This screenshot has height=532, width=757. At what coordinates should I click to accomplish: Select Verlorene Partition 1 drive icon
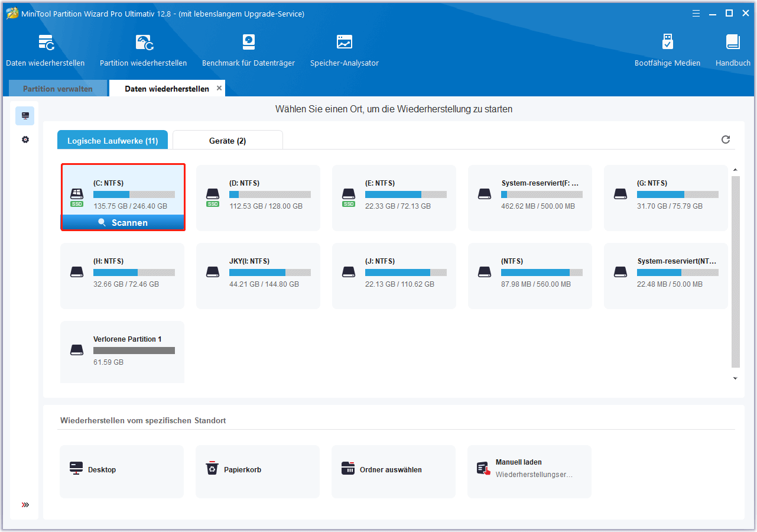pos(77,349)
